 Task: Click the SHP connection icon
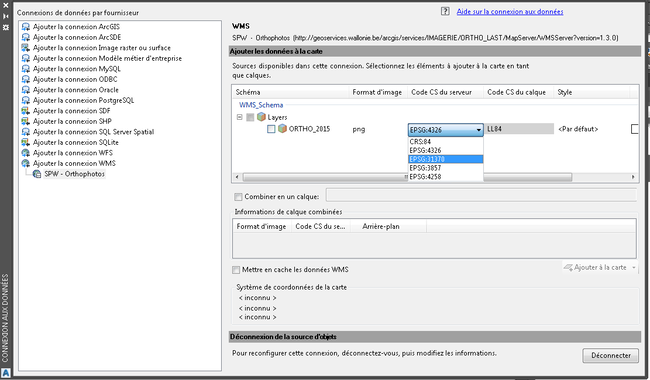coord(26,121)
